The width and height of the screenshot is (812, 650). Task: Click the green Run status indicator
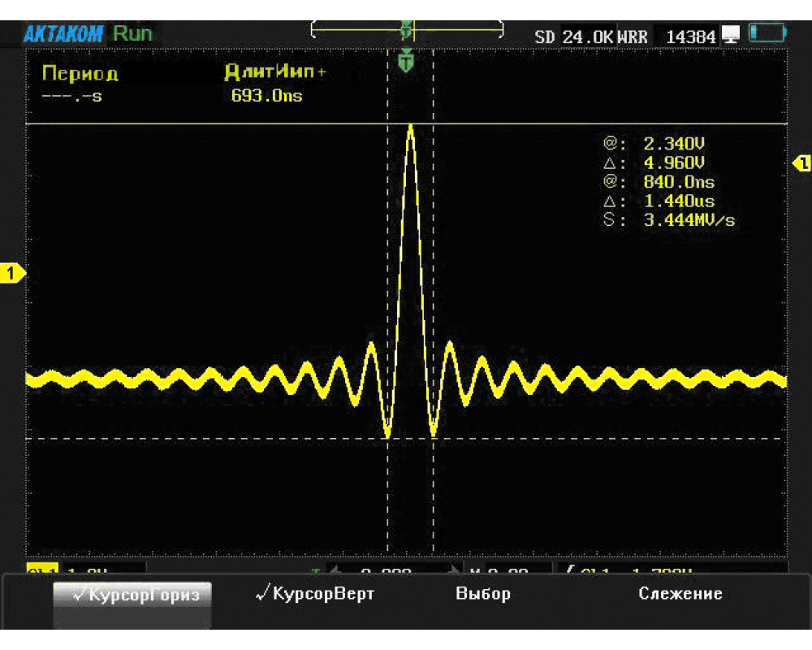[132, 33]
